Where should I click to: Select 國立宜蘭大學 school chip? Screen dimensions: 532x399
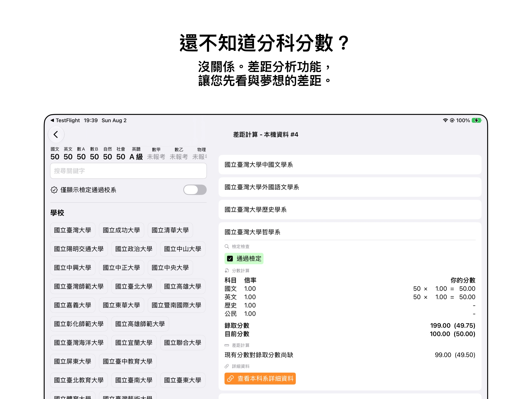(x=134, y=343)
